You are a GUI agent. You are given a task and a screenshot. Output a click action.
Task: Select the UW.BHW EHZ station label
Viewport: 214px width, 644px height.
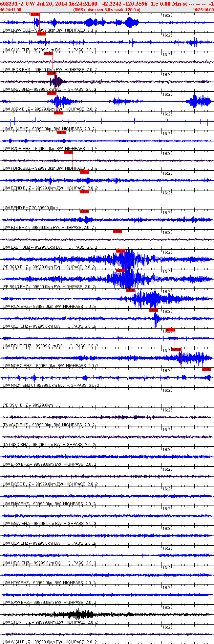click(x=50, y=464)
